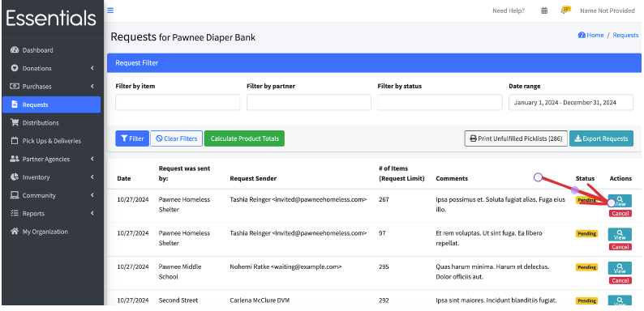This screenshot has width=644, height=311.
Task: Open the Filter by item dropdown
Action: point(178,102)
